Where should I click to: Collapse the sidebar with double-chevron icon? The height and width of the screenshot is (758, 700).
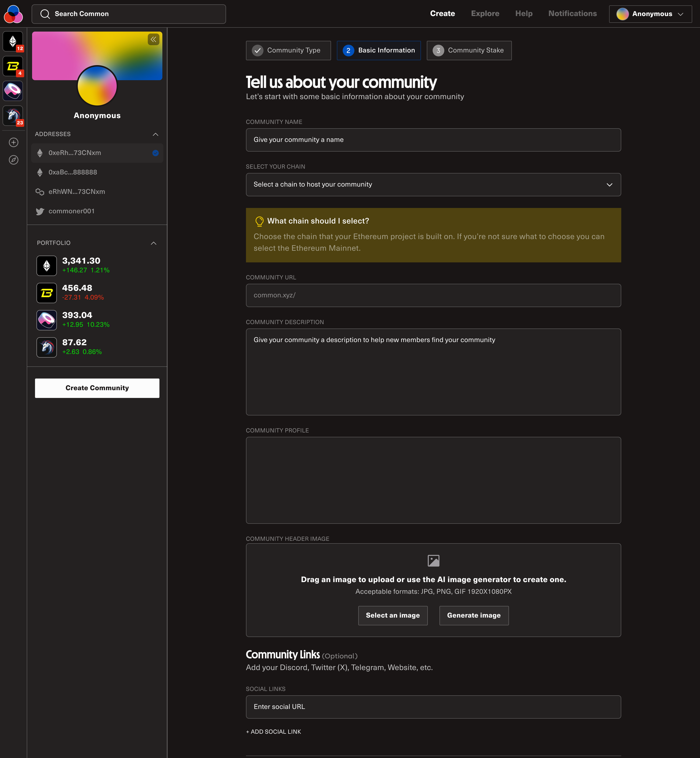point(153,39)
